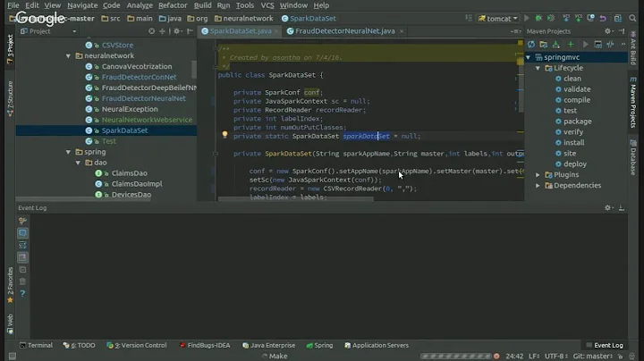Click the Make progress bar

pyautogui.click(x=456, y=356)
